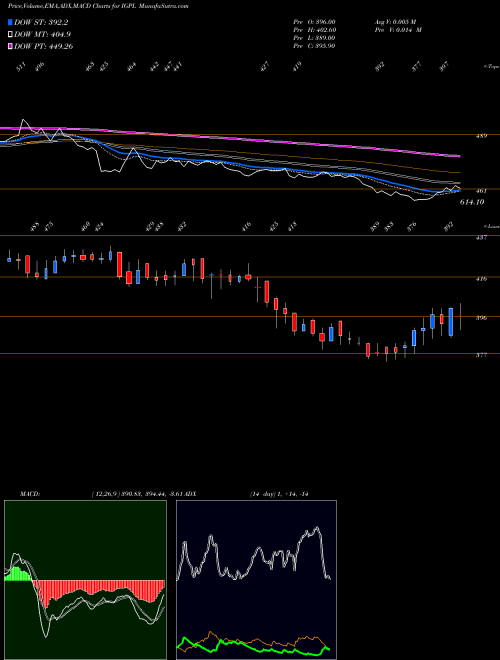This screenshot has height=660, width=500.
Task: Click the magenta long-term EMA line end
Action: pos(458,156)
